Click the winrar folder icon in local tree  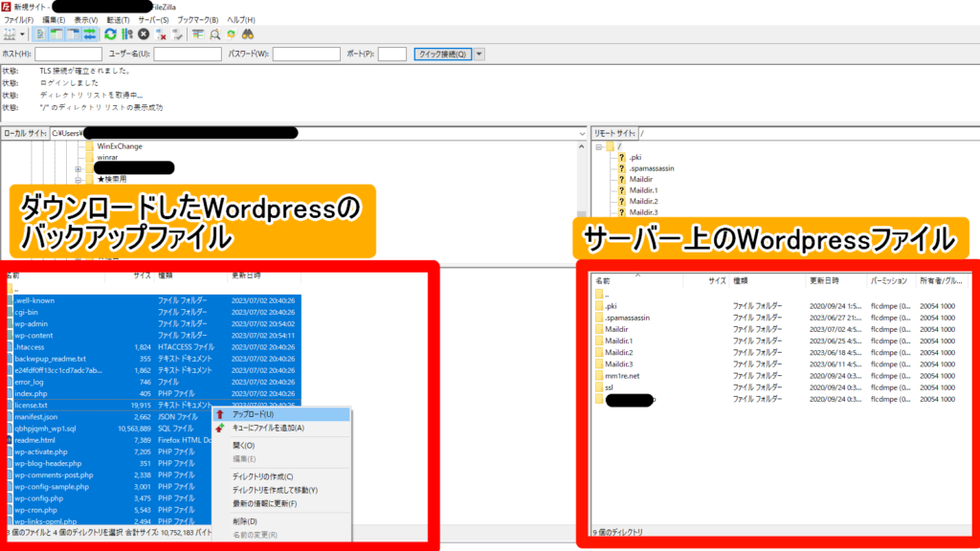point(89,158)
